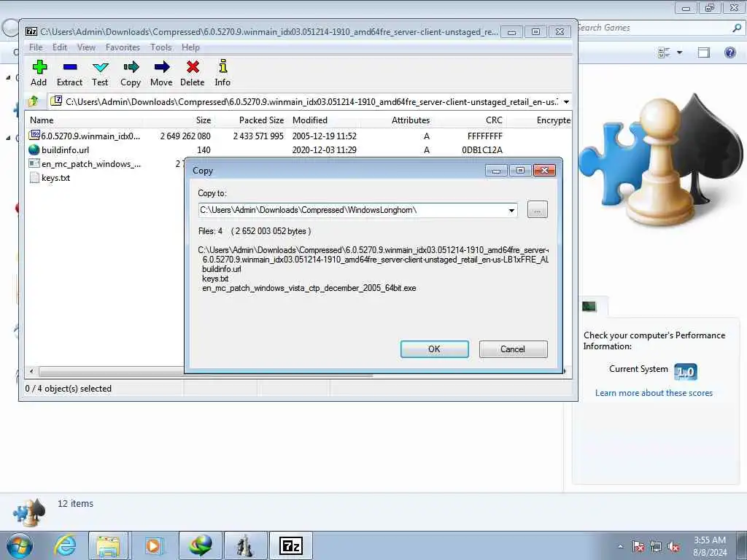747x560 pixels.
Task: Click the Action Center flag tray icon
Action: pos(638,546)
